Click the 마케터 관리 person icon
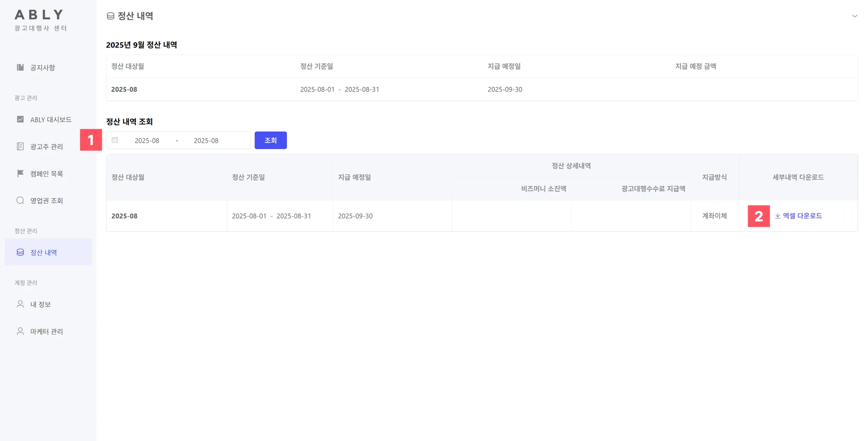 (20, 331)
